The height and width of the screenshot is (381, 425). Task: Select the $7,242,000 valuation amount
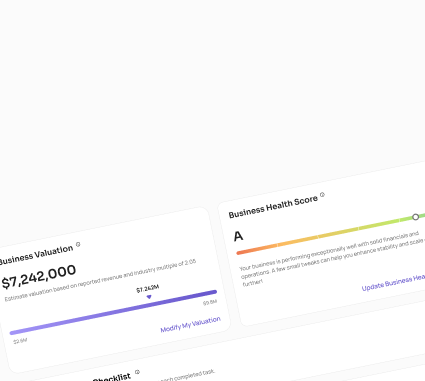pos(39,276)
